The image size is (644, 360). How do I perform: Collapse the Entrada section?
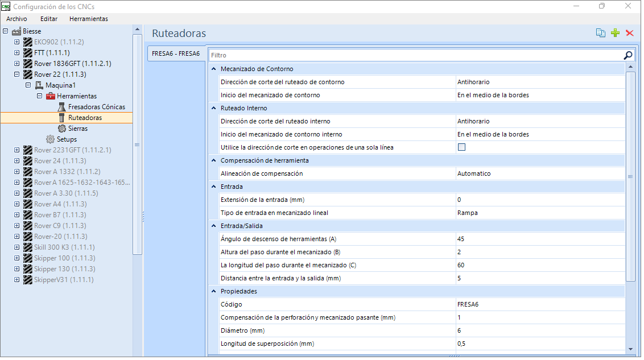(x=213, y=187)
